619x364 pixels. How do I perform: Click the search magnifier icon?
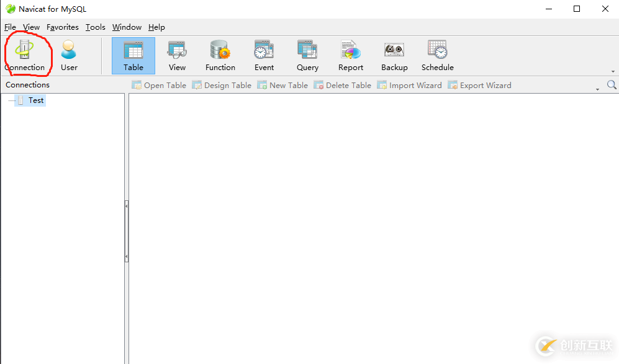(612, 85)
